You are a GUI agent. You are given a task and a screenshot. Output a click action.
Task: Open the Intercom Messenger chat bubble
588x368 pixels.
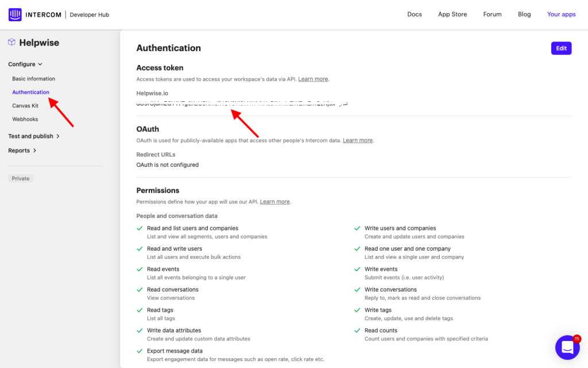click(567, 347)
